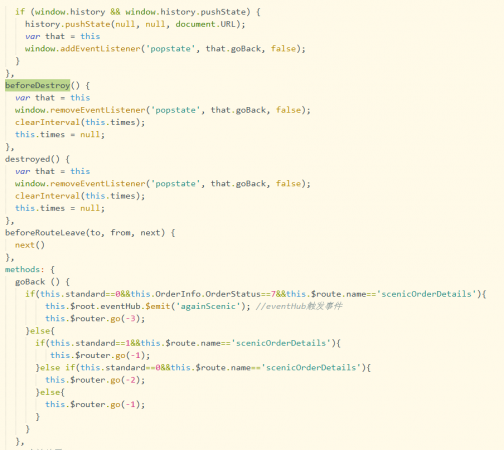Click this.$router.go(-3) statement
Viewport: 504px width, 450px height.
[95, 318]
